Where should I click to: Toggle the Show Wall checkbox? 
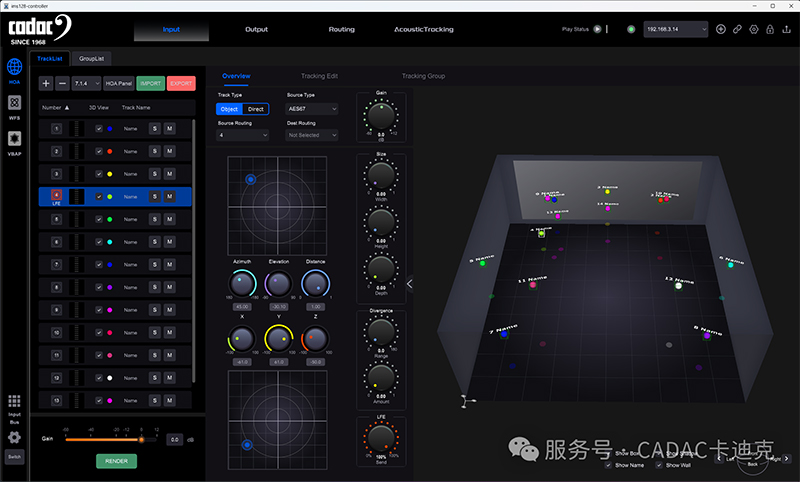(659, 465)
